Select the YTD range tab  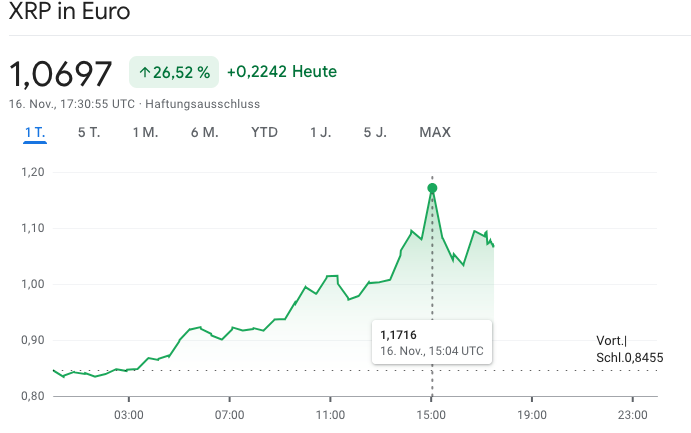pyautogui.click(x=265, y=132)
